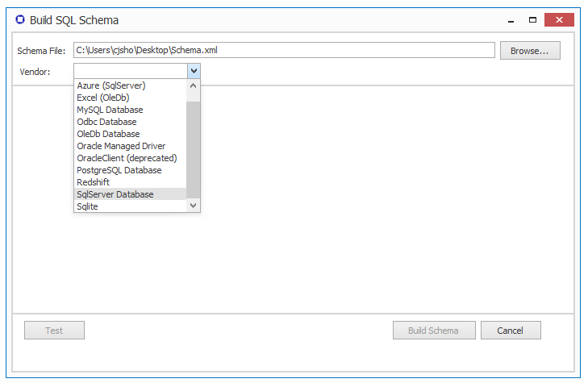The width and height of the screenshot is (588, 387).
Task: Select SqlServer Database highlighted item
Action: coord(130,194)
